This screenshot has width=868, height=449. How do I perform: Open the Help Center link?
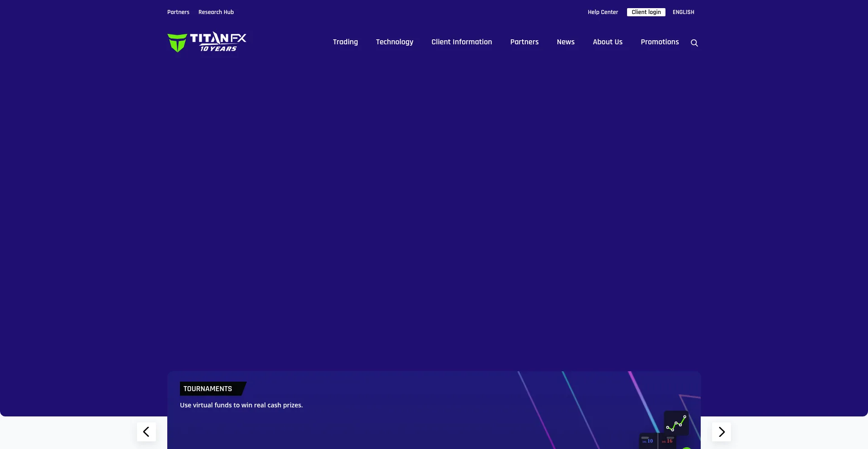tap(603, 12)
